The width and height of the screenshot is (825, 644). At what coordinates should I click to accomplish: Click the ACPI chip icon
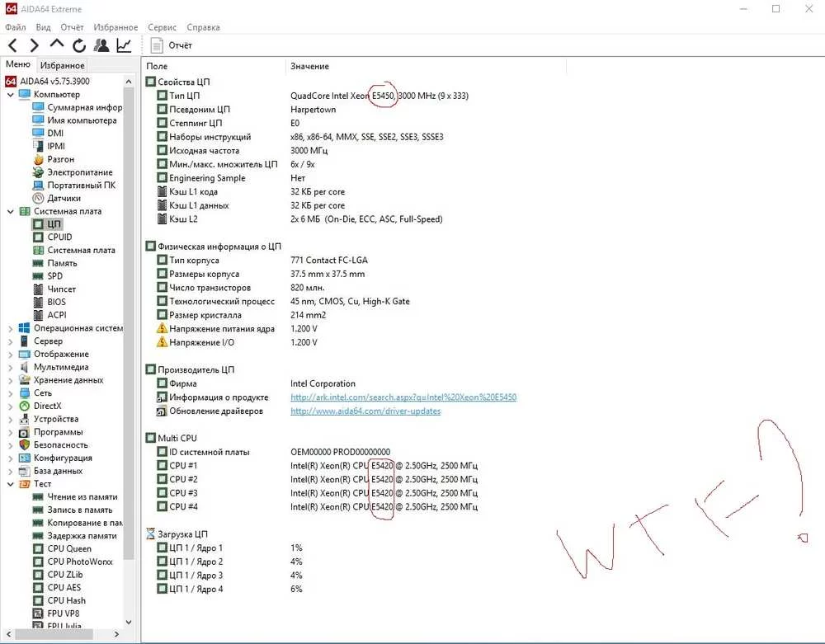pyautogui.click(x=38, y=315)
